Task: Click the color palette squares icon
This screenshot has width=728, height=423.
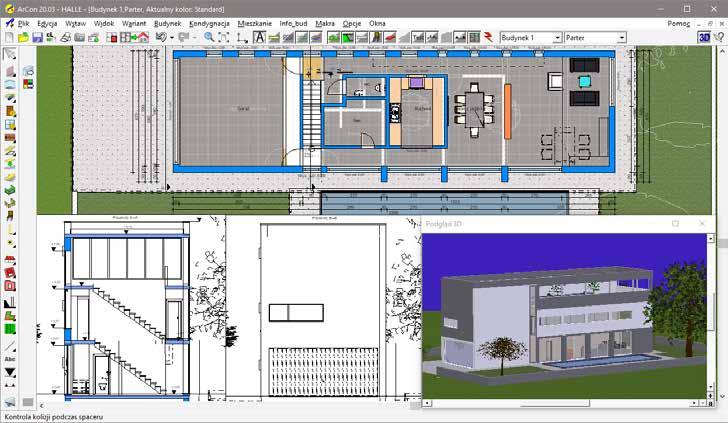Action: [x=28, y=85]
